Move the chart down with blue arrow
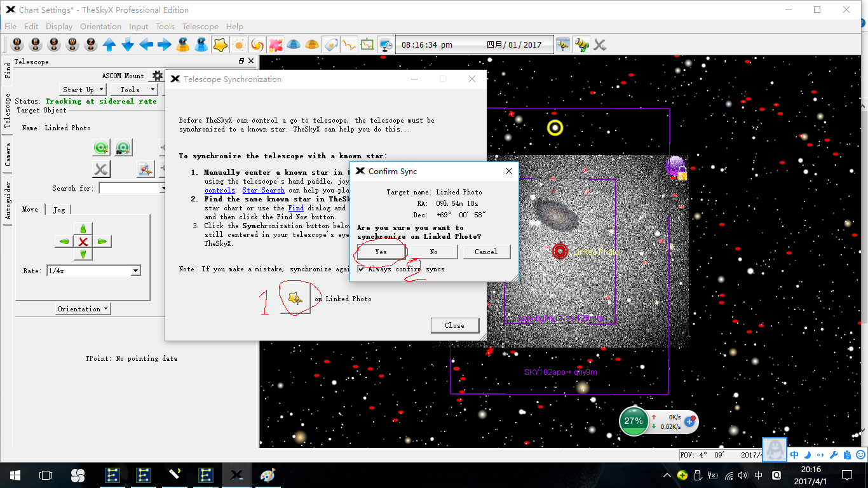868x488 pixels. tap(128, 44)
